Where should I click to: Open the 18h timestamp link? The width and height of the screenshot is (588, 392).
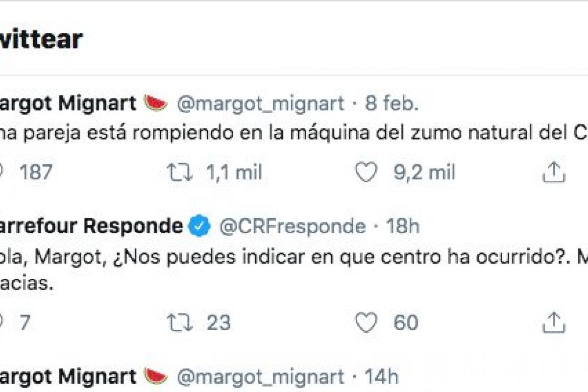(x=403, y=226)
